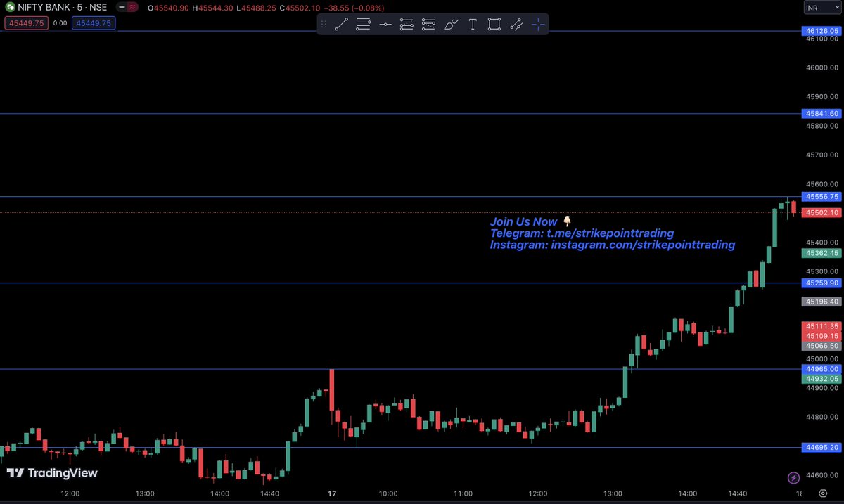Click the 44600.00 price scale label
This screenshot has width=844, height=504.
point(821,475)
